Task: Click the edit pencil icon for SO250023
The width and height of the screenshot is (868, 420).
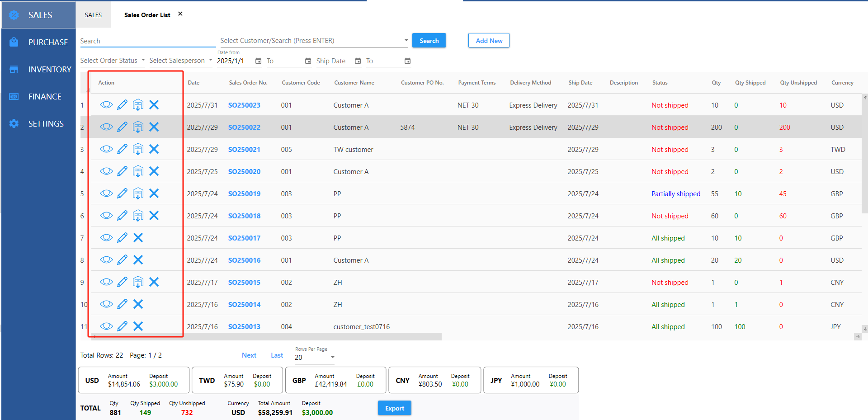Action: (122, 105)
